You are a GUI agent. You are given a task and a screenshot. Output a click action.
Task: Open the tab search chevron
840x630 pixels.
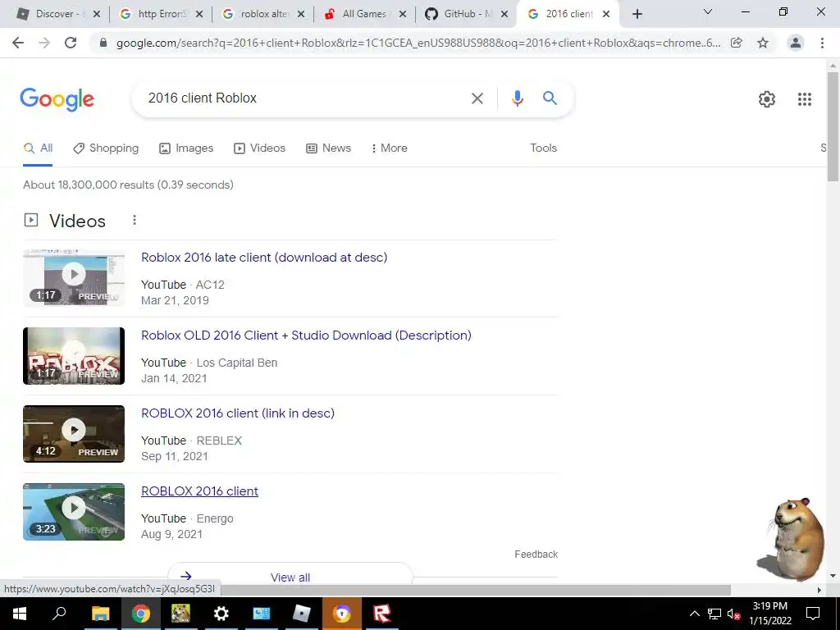tap(708, 11)
